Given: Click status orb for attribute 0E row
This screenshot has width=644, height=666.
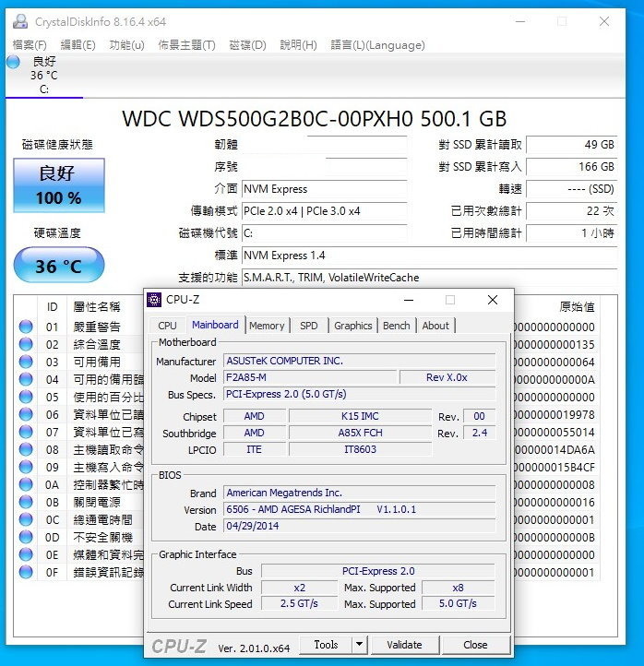Looking at the screenshot, I should [x=26, y=554].
